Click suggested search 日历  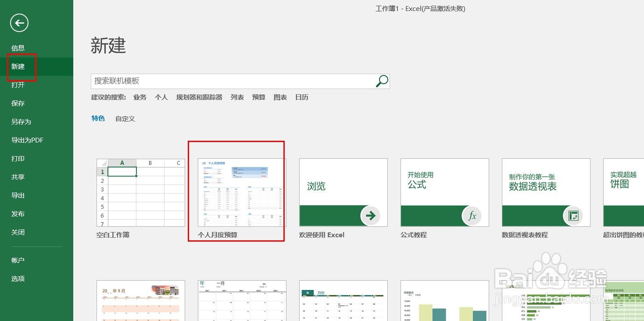302,97
